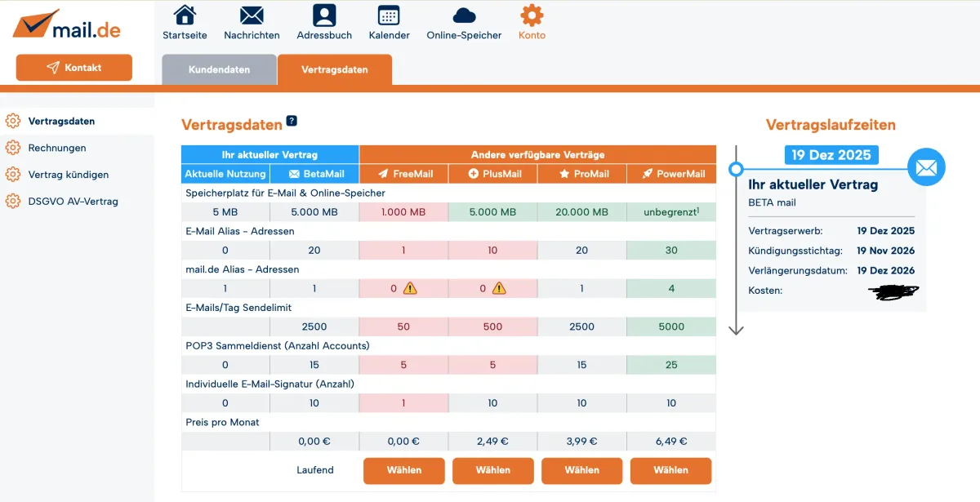Click the '5 MB' current usage cell
This screenshot has height=502, width=980.
point(225,212)
